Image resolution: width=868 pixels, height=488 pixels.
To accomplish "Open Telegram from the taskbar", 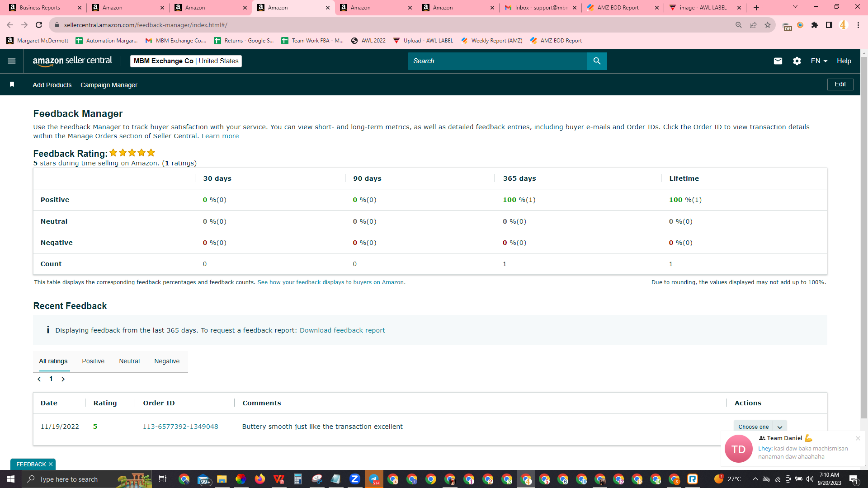I will [374, 479].
